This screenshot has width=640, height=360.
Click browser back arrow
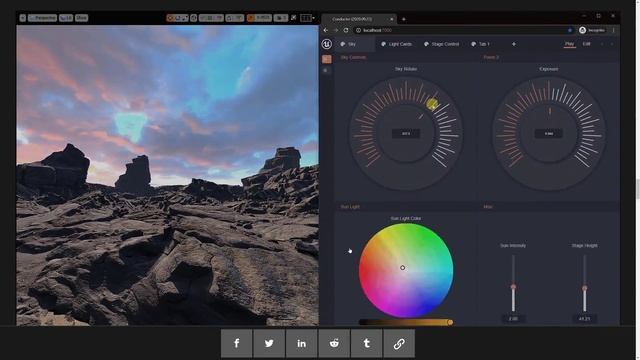coord(326,30)
